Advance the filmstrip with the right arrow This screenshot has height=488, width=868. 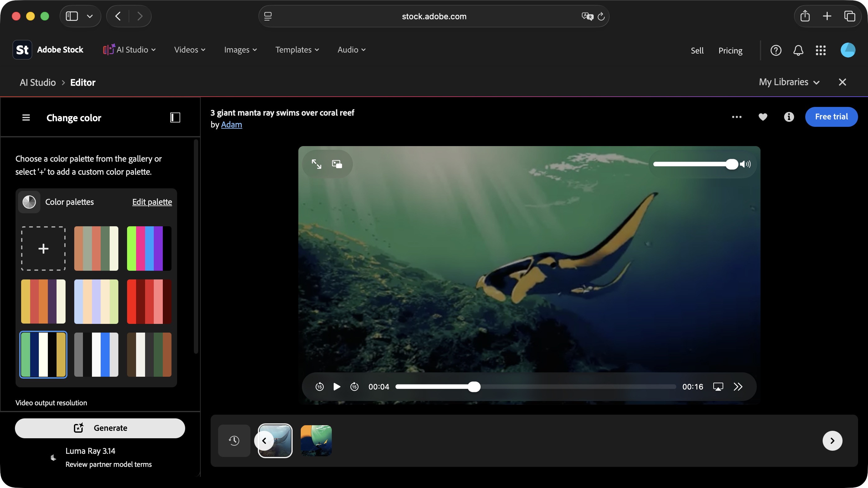[832, 440]
